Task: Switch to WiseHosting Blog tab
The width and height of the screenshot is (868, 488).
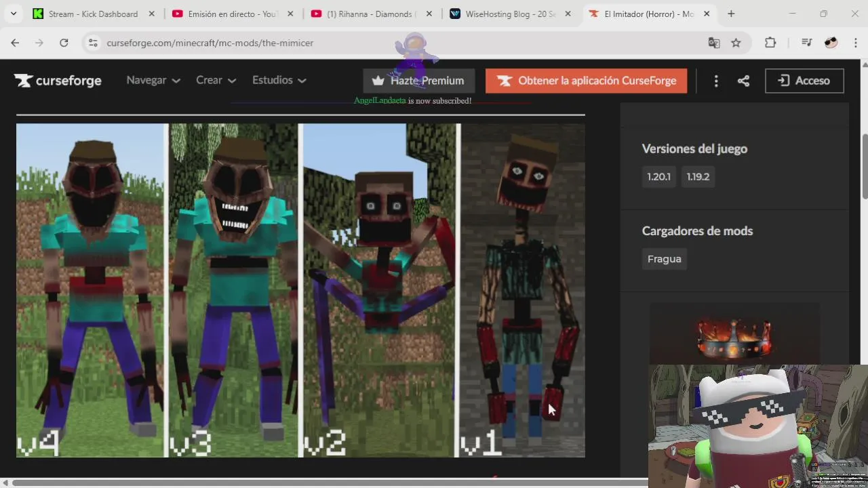Action: [x=509, y=14]
